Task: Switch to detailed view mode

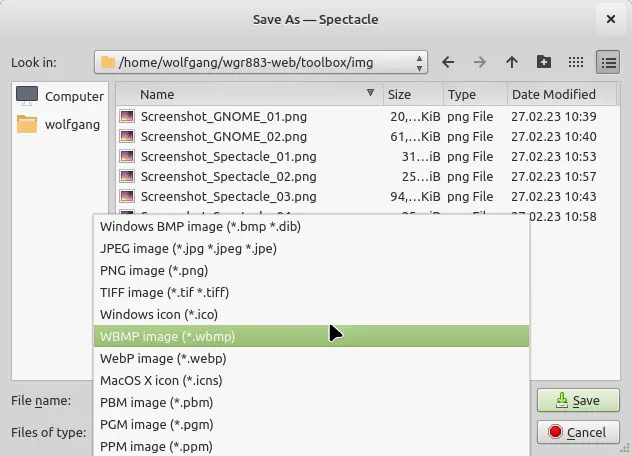Action: tap(608, 62)
